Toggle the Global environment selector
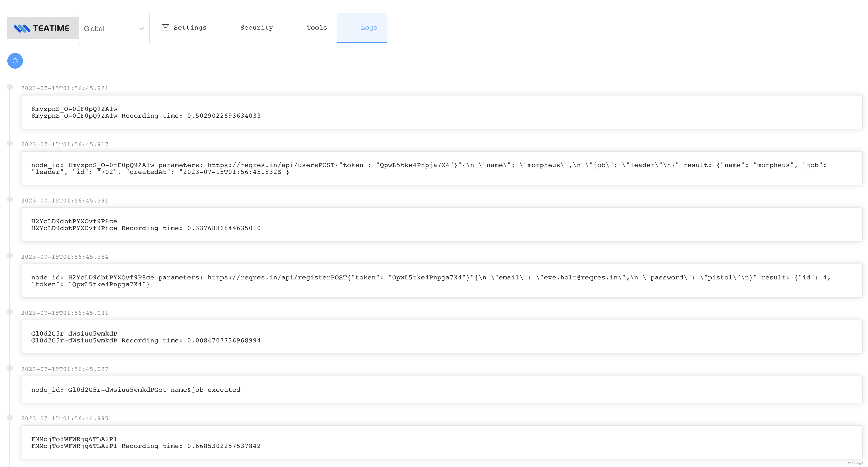The width and height of the screenshot is (868, 467). pos(114,28)
